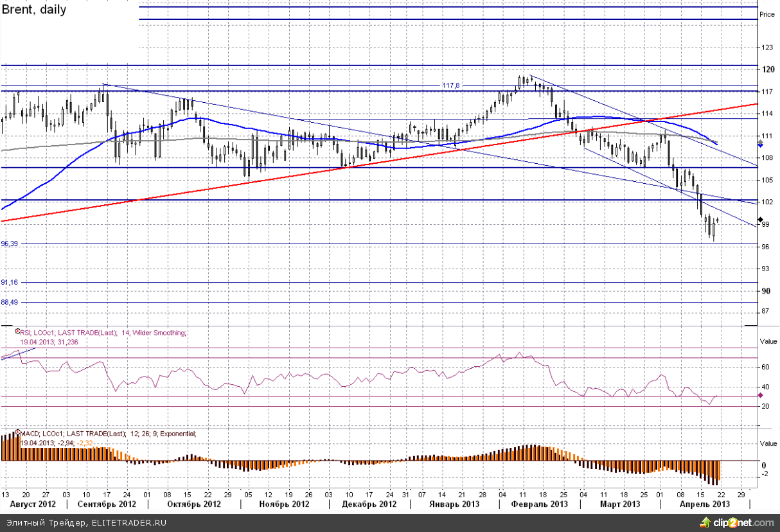Click the black price marker diamond near 99
This screenshot has height=532, width=780.
tap(760, 220)
